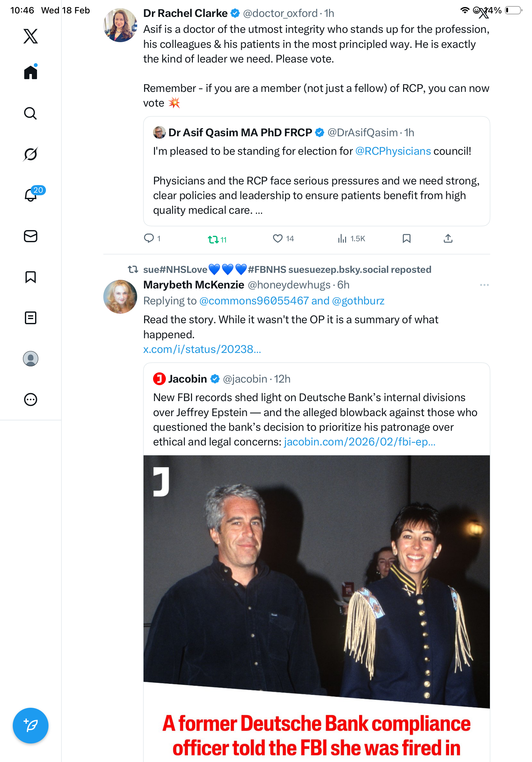Bookmark Dr Rachel Clarke's post
Viewport: 532px width, 762px height.
406,239
